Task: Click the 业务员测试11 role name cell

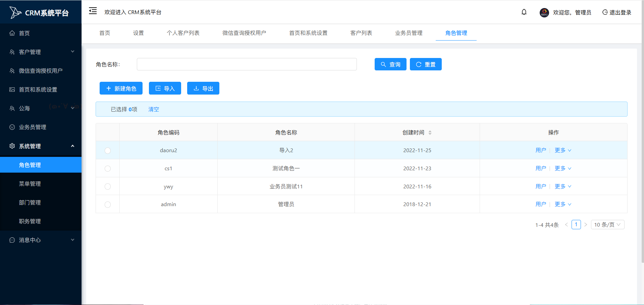Action: coord(286,186)
